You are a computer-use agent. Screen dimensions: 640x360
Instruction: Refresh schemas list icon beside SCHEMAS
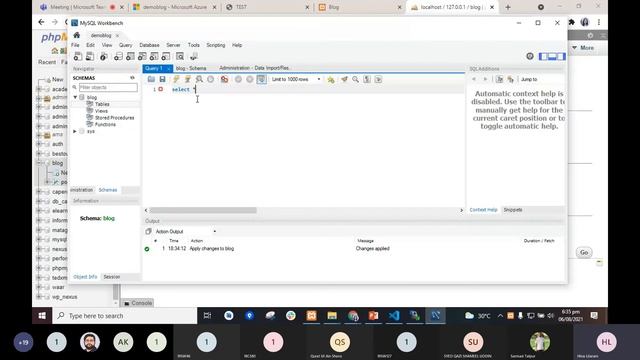tap(132, 78)
